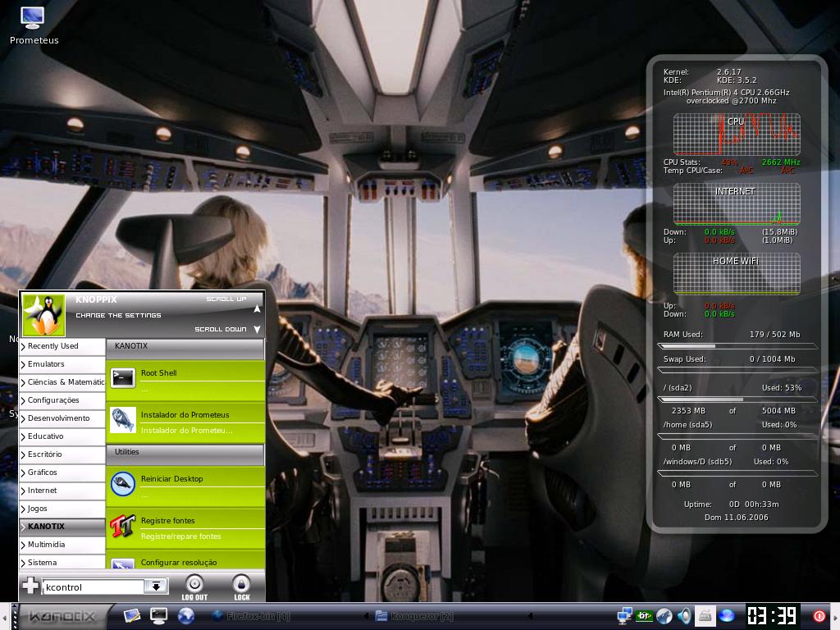Image resolution: width=840 pixels, height=630 pixels.
Task: Select Reiniciar Desktop entry label
Action: click(x=171, y=479)
